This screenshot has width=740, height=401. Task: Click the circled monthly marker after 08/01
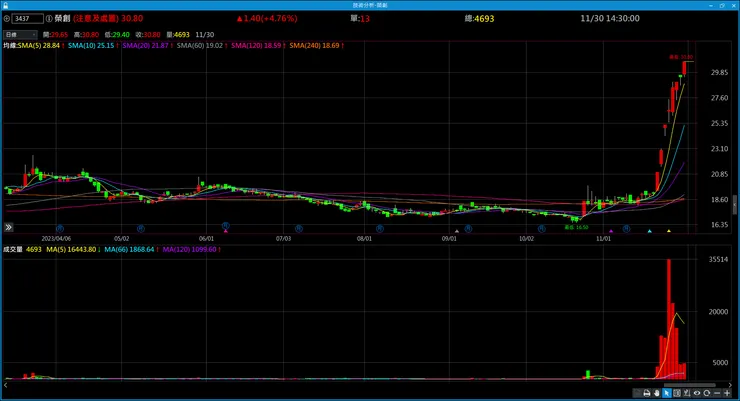coord(379,229)
